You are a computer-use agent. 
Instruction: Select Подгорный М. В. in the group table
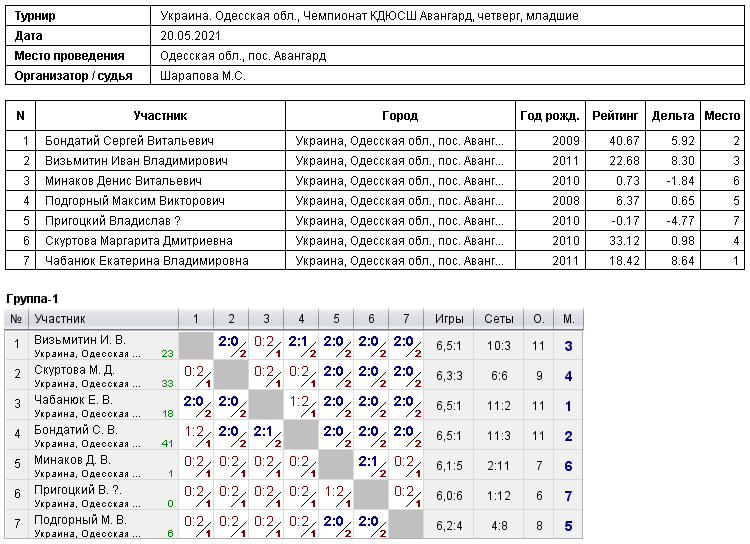(80, 520)
